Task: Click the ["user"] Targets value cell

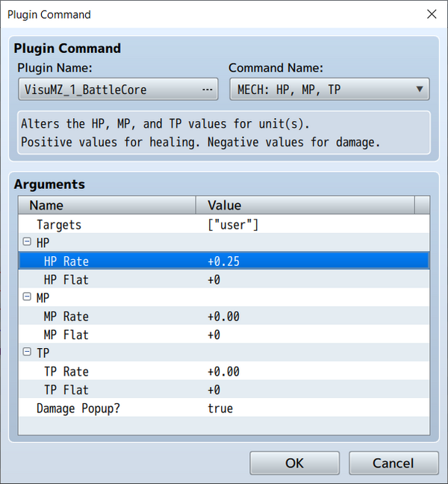Action: (x=233, y=224)
